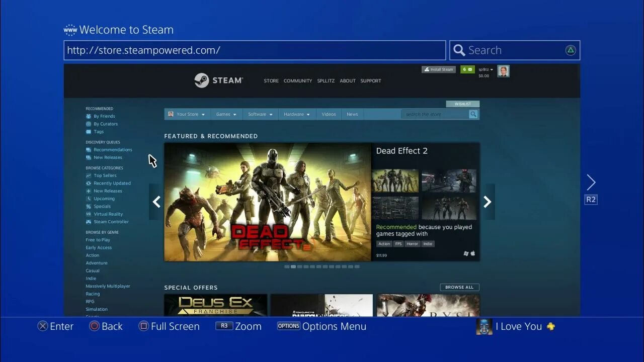The image size is (644, 362).
Task: Click the first Dead Effect 2 screenshot thumbnail
Action: [x=395, y=180]
